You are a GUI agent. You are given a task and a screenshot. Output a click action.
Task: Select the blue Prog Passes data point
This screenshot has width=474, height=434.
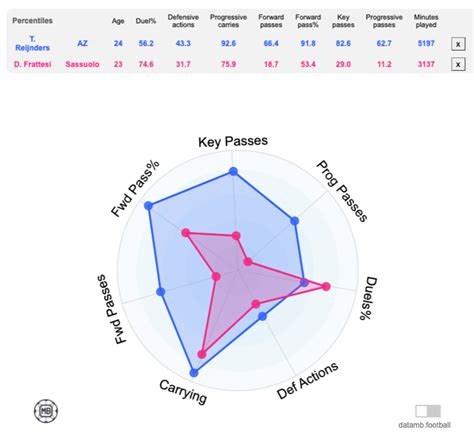pos(294,221)
